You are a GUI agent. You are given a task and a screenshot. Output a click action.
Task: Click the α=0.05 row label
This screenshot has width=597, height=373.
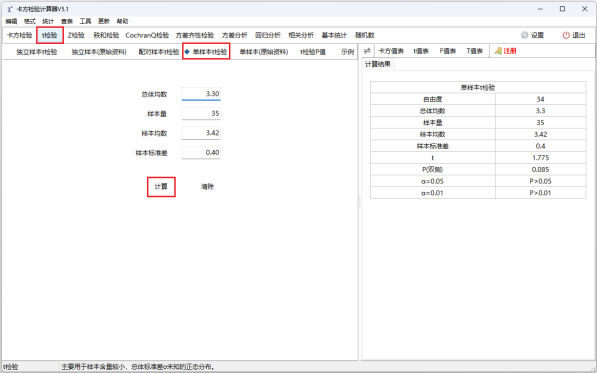[433, 181]
